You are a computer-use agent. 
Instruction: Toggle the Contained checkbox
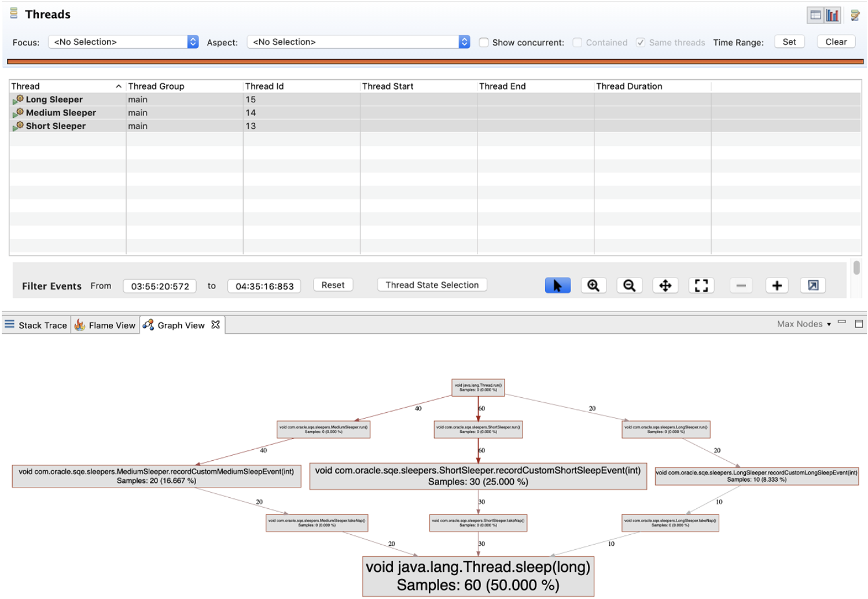[x=577, y=42]
